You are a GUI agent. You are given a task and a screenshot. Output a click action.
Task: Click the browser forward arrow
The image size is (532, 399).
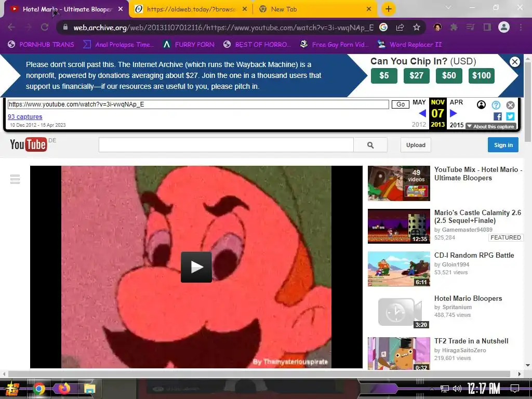(x=28, y=27)
